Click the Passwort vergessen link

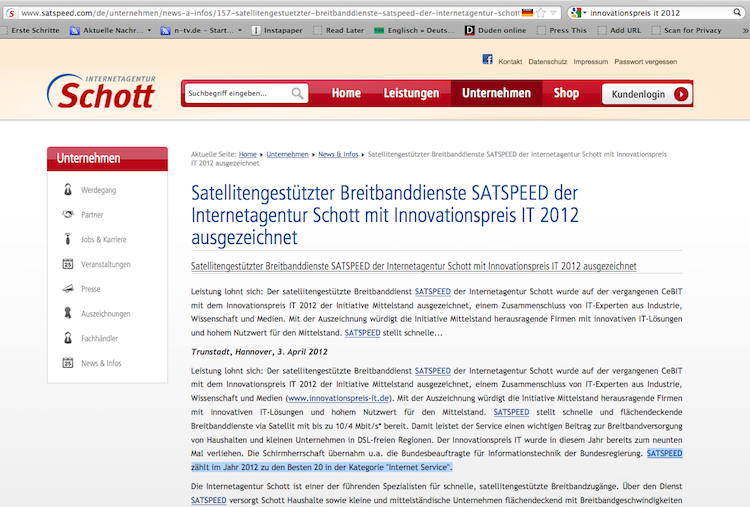coord(646,62)
